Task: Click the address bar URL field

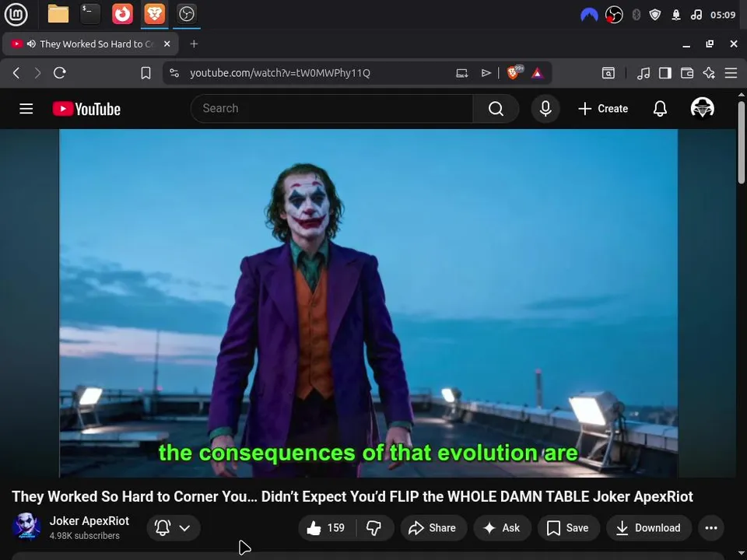Action: pos(280,73)
